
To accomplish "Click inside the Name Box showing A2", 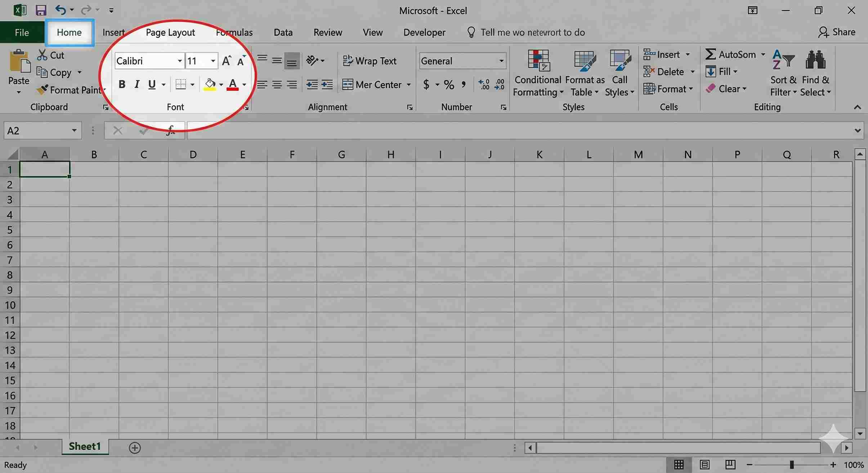I will 36,130.
